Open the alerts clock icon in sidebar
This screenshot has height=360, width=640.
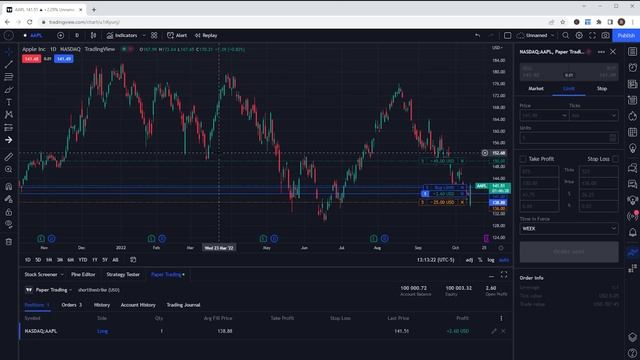(x=632, y=67)
